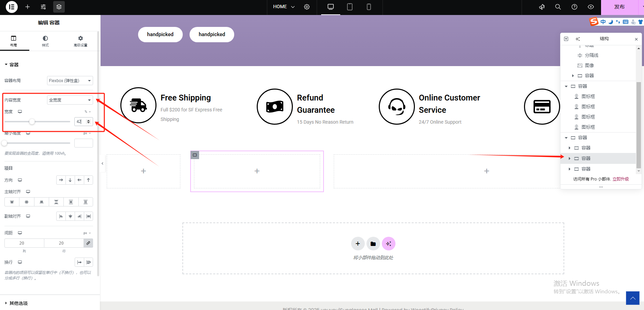The height and width of the screenshot is (310, 644).
Task: Toggle the structure layers icon
Action: [59, 7]
